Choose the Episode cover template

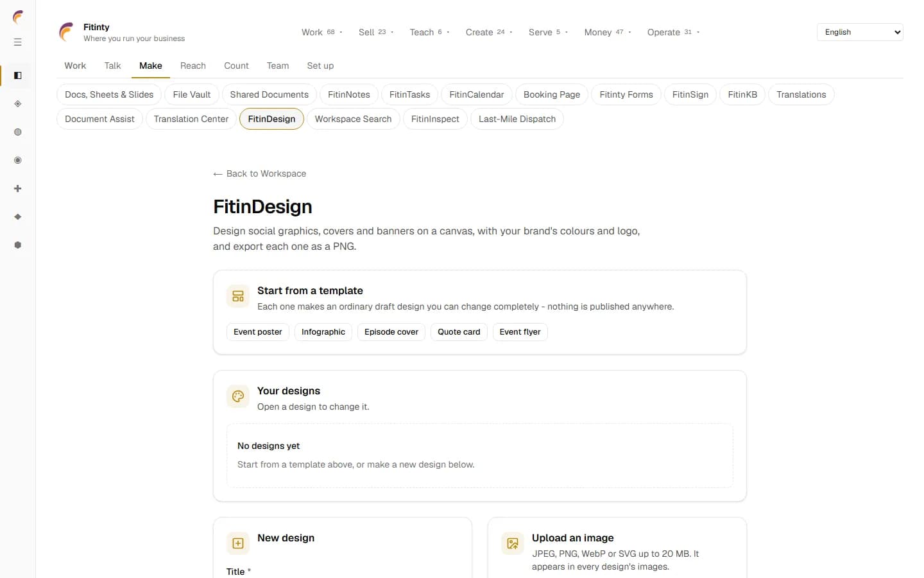pyautogui.click(x=391, y=332)
